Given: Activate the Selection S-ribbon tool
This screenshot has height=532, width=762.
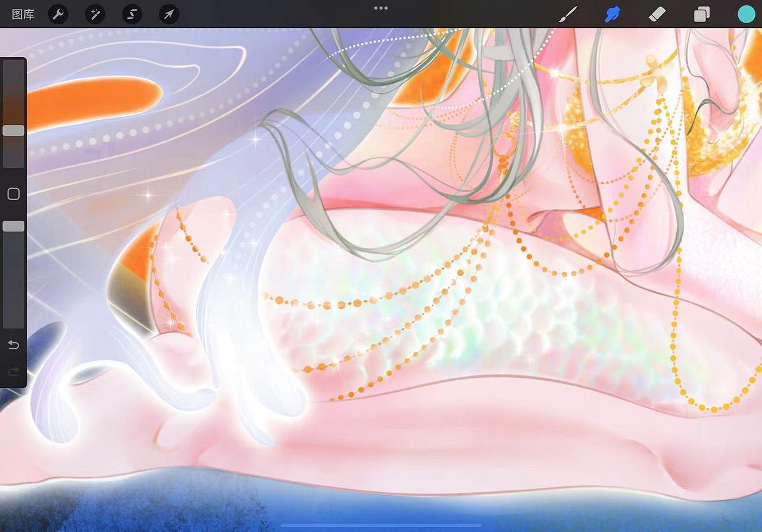Looking at the screenshot, I should (x=132, y=14).
